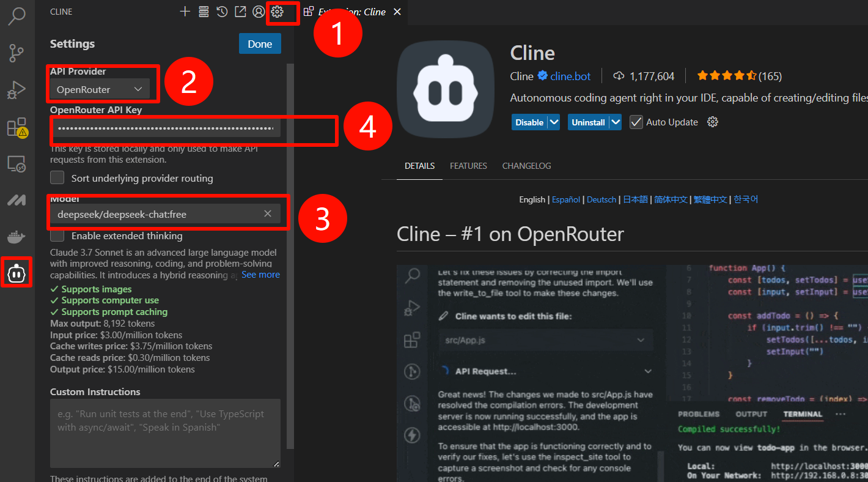Enable extended thinking checkbox

(x=57, y=235)
